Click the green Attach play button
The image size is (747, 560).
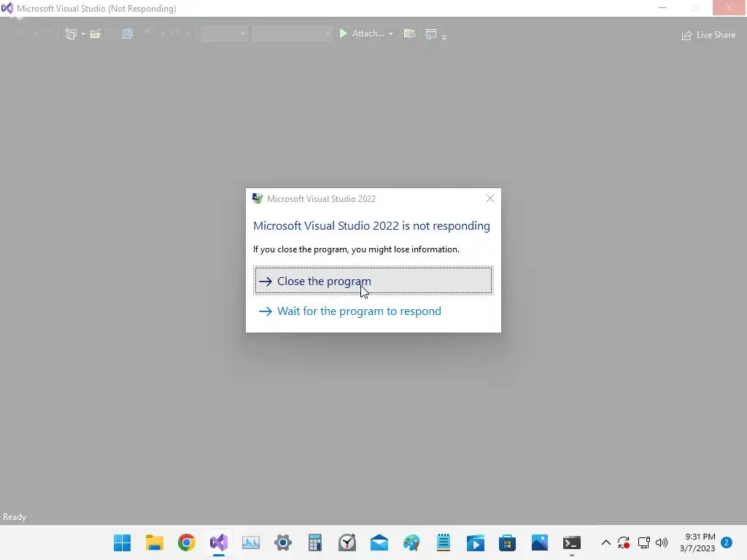pos(343,34)
